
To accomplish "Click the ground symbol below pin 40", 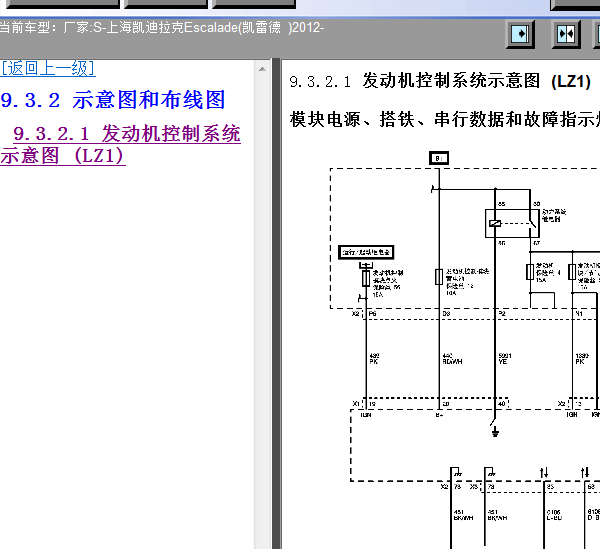I will (x=495, y=430).
